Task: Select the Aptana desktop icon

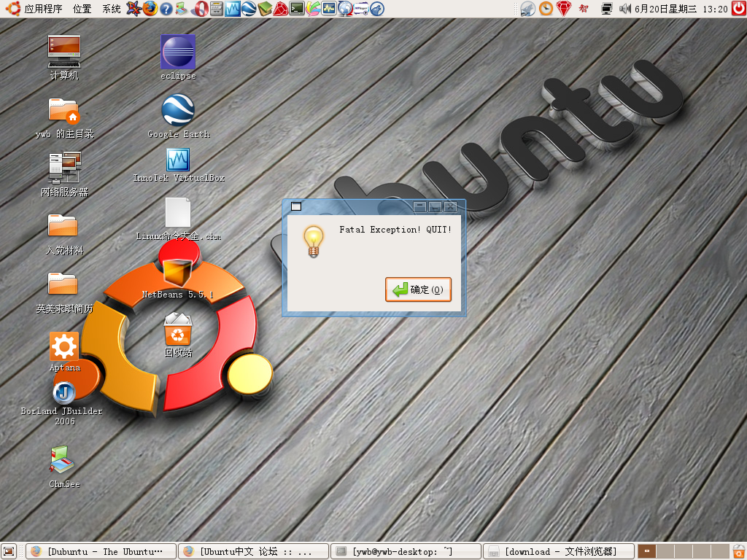Action: (65, 351)
